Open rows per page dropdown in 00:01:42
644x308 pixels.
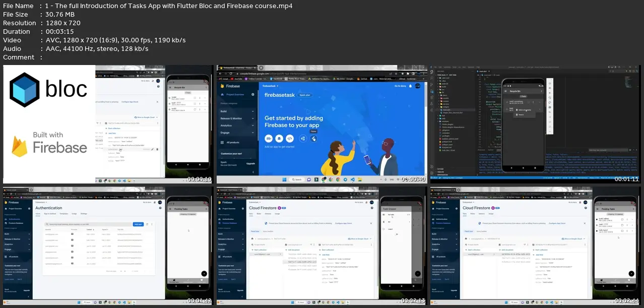(122, 271)
